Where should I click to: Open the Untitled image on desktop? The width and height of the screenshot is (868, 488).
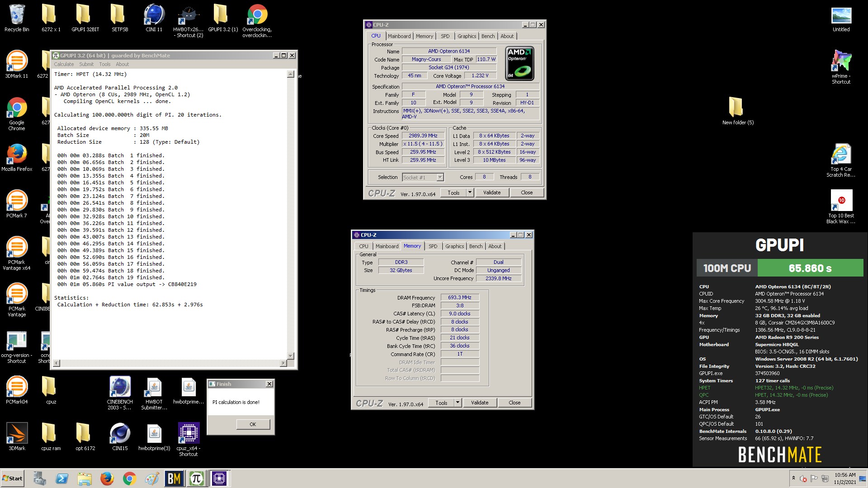point(841,19)
